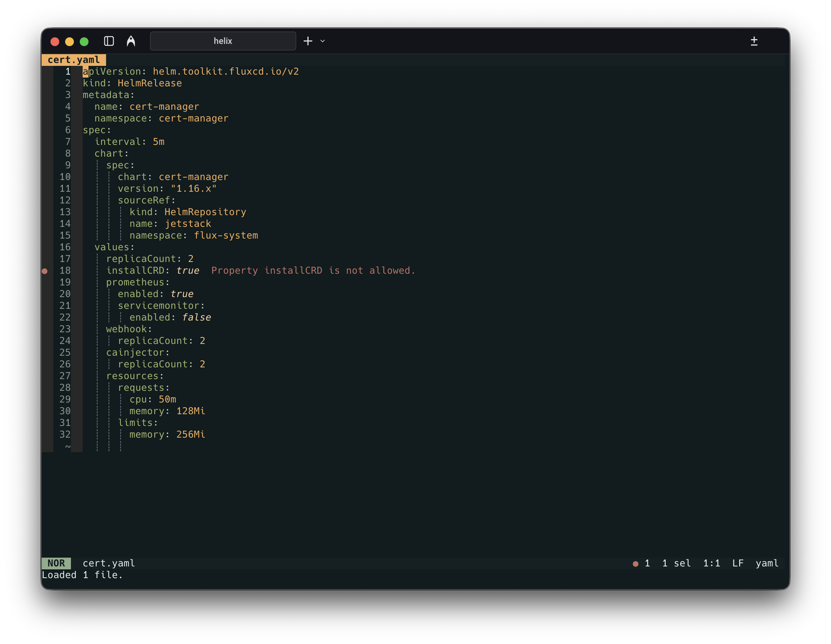Open a new tab with the plus icon
Image resolution: width=831 pixels, height=644 pixels.
coord(308,41)
